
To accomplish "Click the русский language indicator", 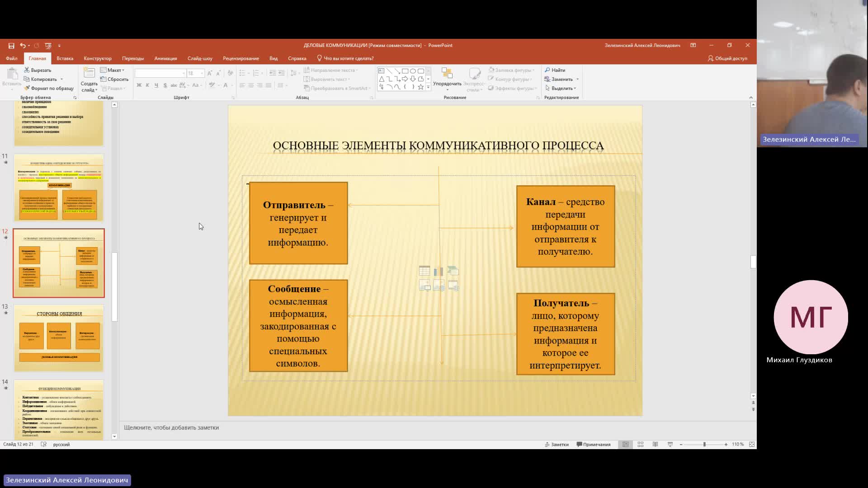I will pos(61,445).
